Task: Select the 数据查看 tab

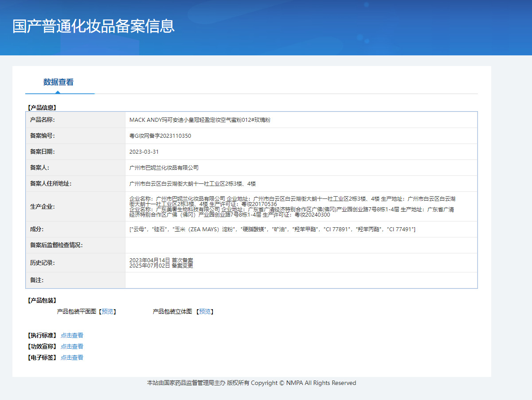Action: 59,82
